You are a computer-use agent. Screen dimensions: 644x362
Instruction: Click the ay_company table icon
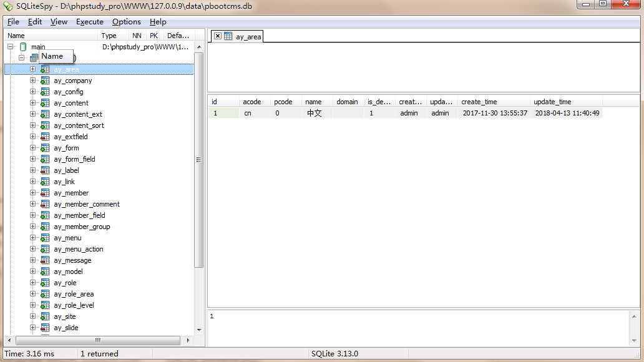[x=45, y=81]
